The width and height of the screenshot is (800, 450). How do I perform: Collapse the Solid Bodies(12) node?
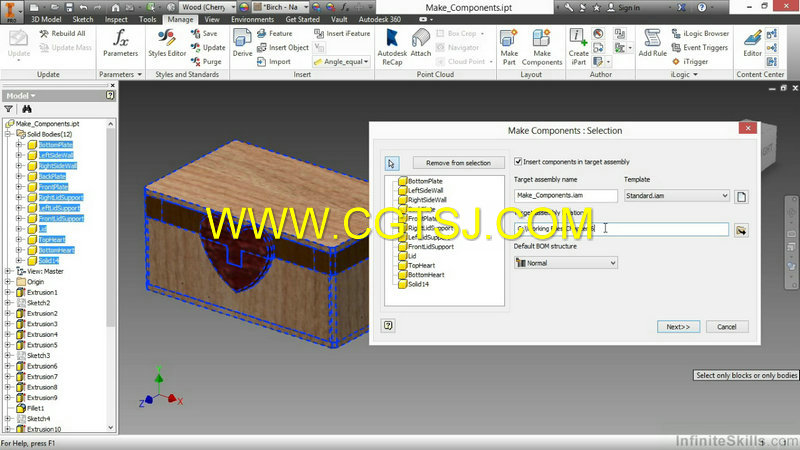[x=8, y=134]
